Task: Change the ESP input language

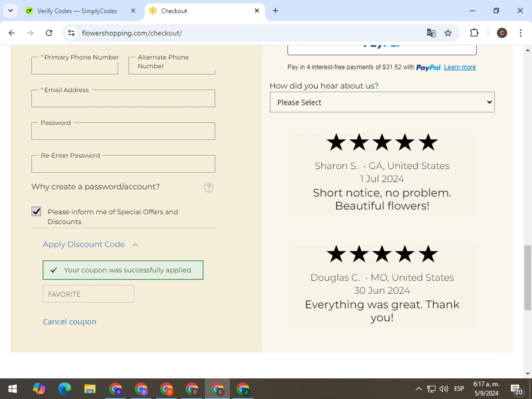Action: [459, 389]
